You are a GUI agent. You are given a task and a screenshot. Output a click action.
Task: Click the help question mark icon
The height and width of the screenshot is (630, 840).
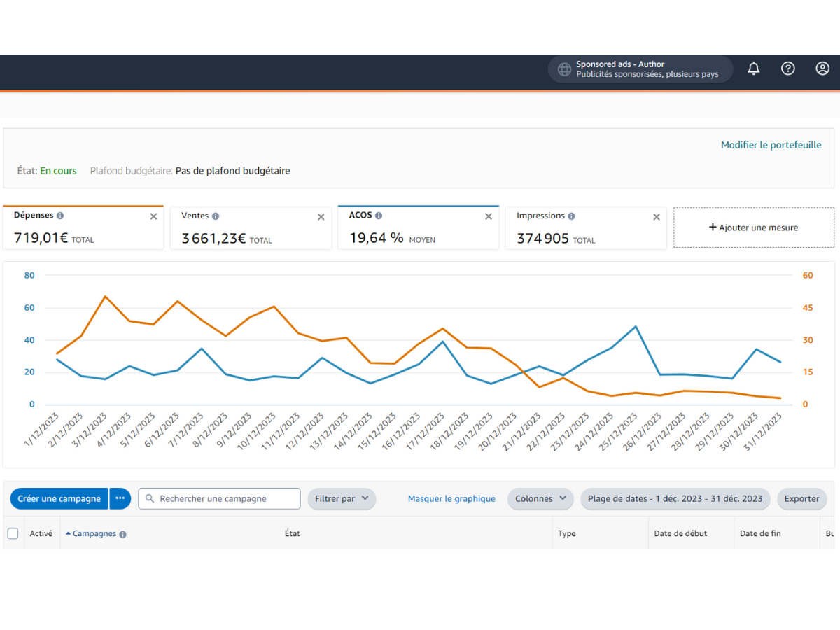coord(788,69)
